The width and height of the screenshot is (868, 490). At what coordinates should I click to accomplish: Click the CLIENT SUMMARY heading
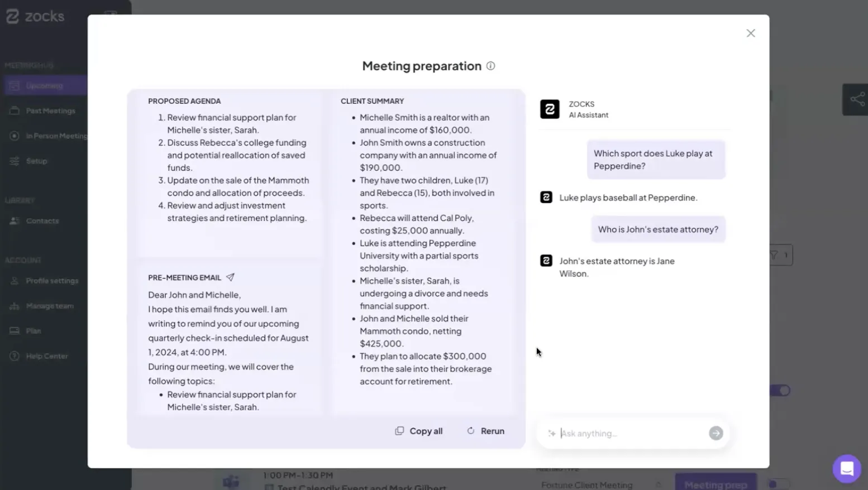point(372,101)
